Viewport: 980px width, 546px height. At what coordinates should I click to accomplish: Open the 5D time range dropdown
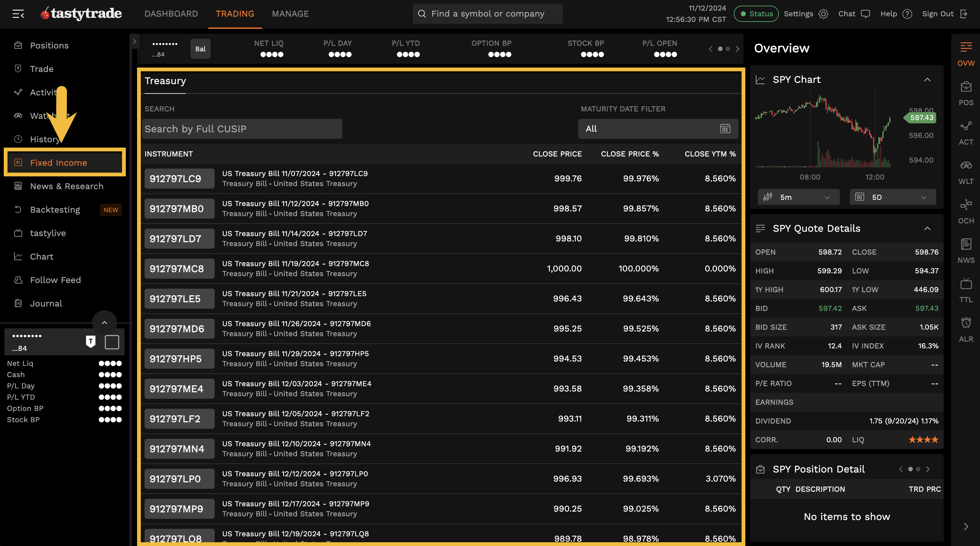pos(892,197)
